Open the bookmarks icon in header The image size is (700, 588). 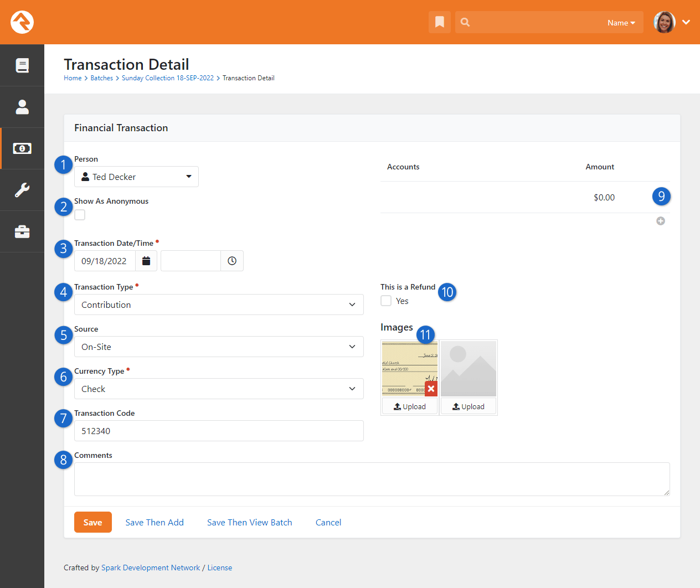[x=440, y=22]
